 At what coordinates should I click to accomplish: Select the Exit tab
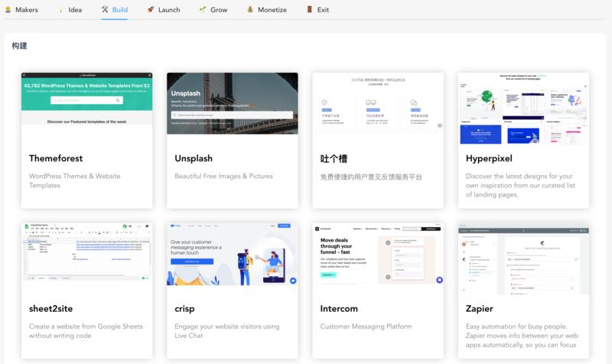pyautogui.click(x=317, y=10)
